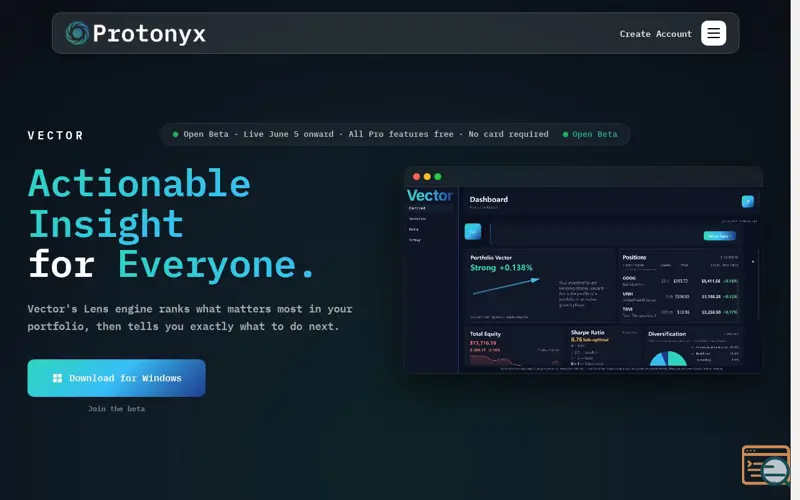Screen dimensions: 800x500
Task: Click the Windows logo in download button
Action: tap(57, 378)
